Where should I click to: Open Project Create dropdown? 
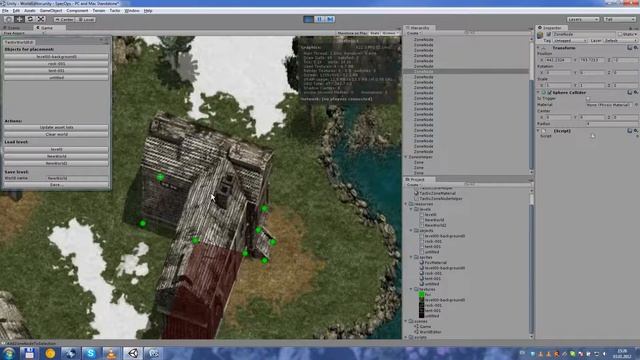pyautogui.click(x=413, y=184)
